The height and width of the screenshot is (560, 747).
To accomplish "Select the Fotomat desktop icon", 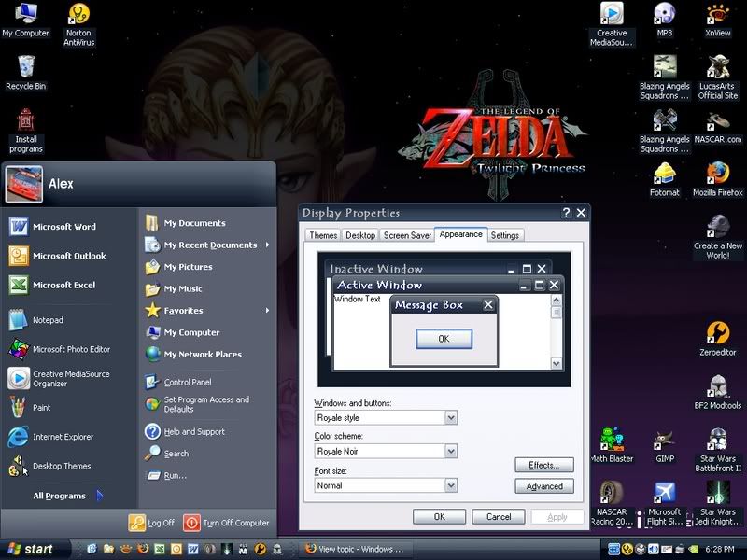I will coord(664,179).
